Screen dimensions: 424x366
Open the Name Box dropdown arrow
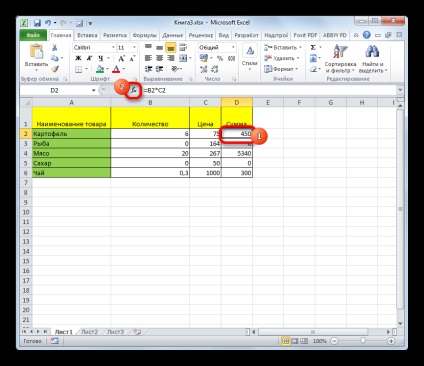[94, 90]
